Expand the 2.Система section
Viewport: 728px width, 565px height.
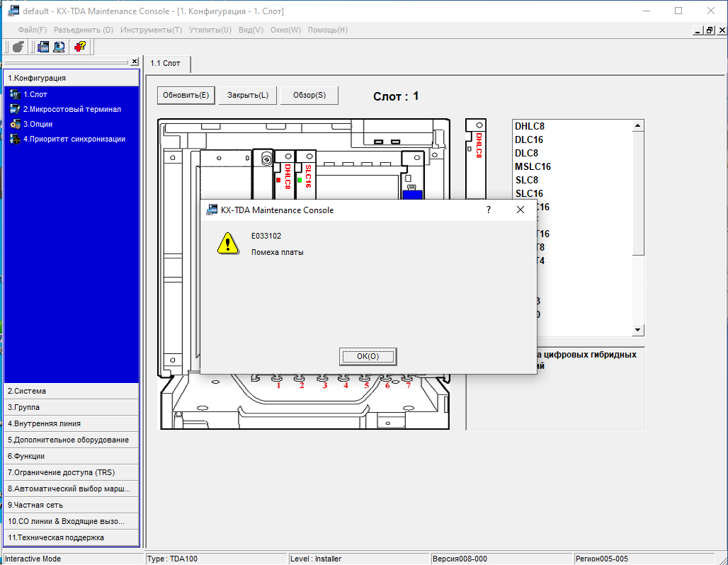[72, 391]
